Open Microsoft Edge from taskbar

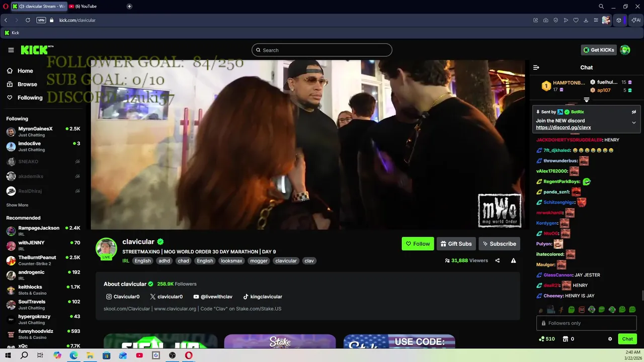[73, 355]
